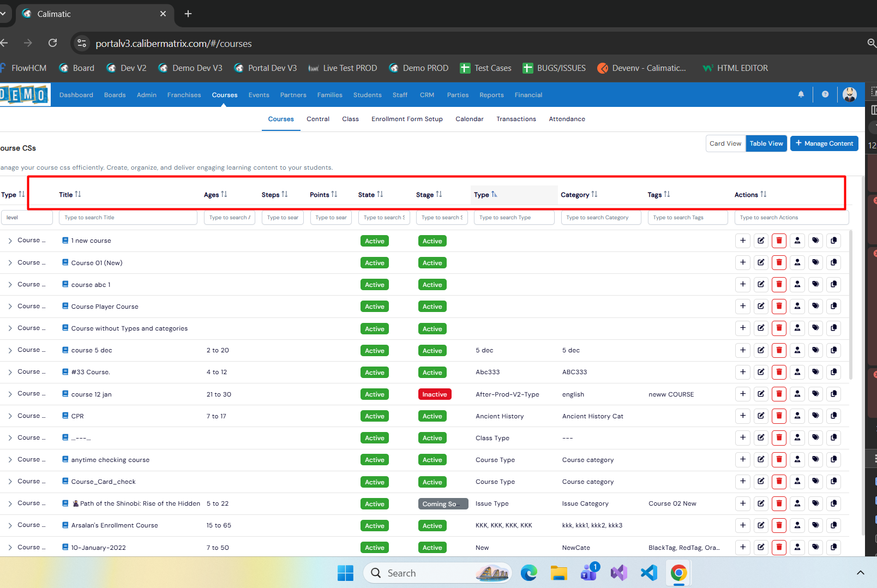Add item to '10-January-2022' row

click(743, 547)
